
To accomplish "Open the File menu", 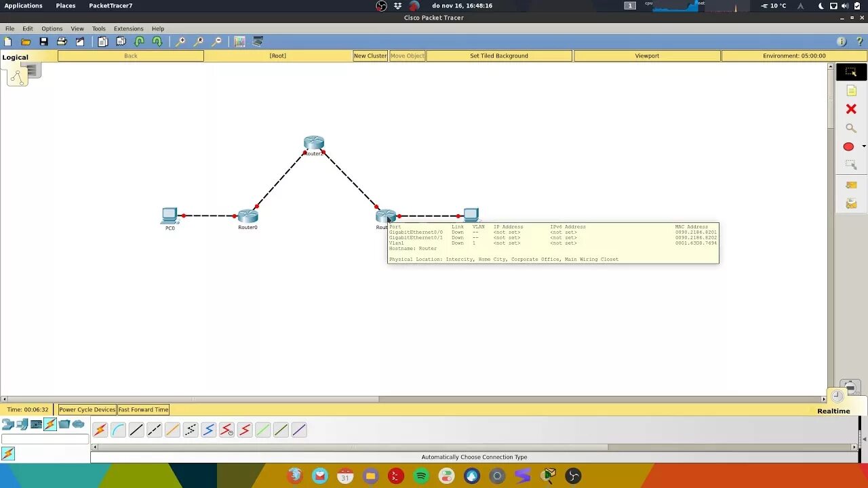I will [9, 28].
